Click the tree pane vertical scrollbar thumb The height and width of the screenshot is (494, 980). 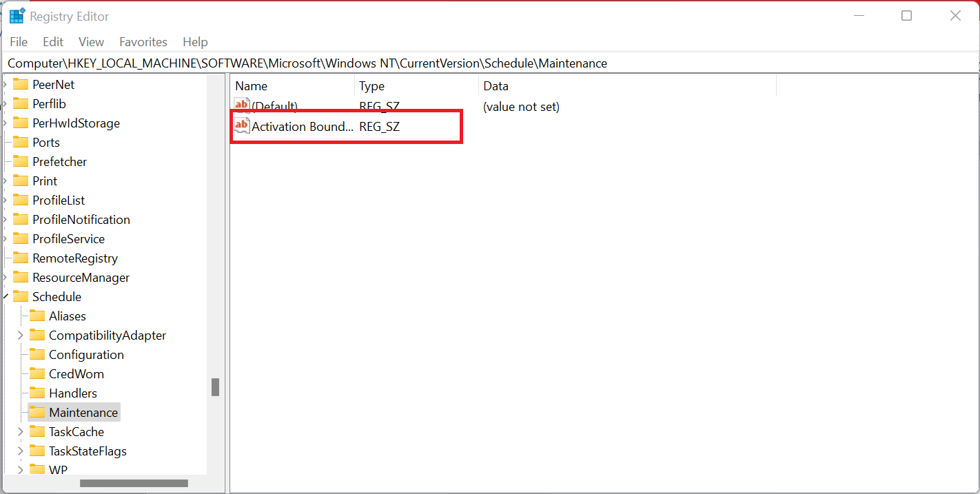[215, 387]
